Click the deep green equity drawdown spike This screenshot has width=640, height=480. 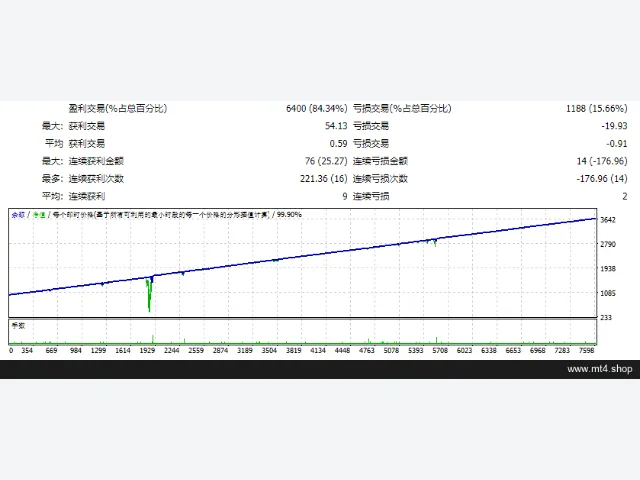[x=149, y=295]
